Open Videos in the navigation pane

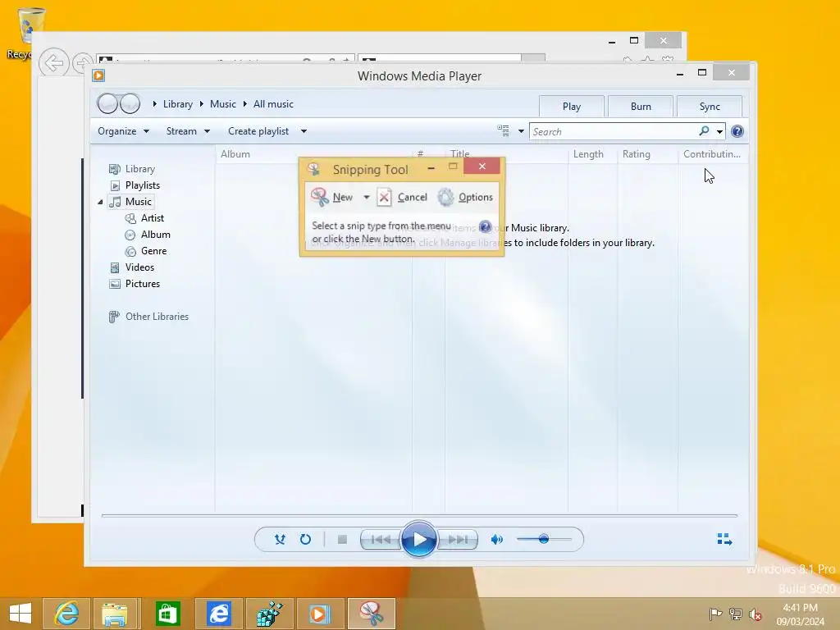click(x=139, y=267)
